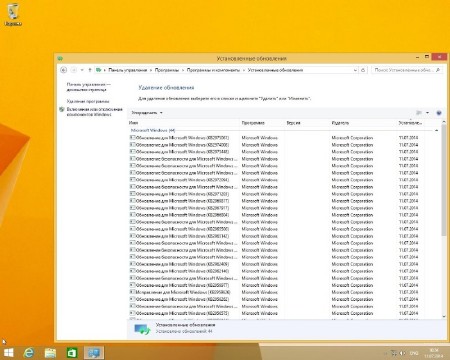Click the Control Panel icon in address bar
The width and height of the screenshot is (450, 360).
click(x=99, y=70)
